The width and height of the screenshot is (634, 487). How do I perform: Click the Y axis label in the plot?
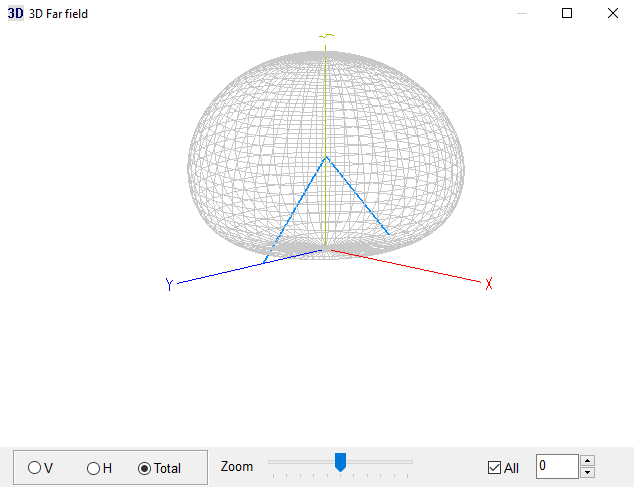[169, 284]
